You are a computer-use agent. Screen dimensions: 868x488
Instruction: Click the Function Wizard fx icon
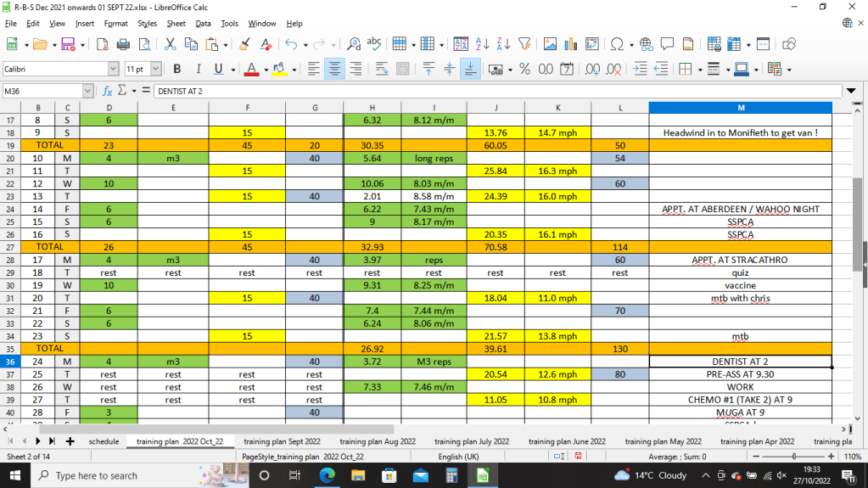108,91
